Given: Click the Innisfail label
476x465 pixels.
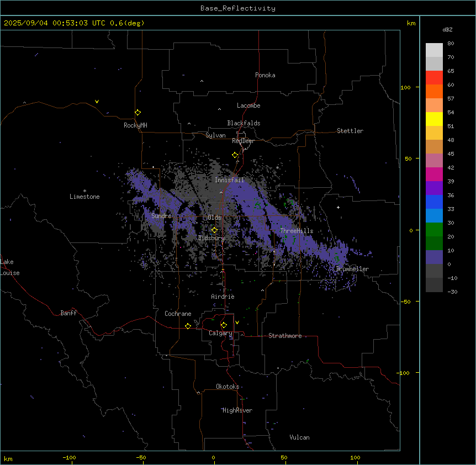Looking at the screenshot, I should click(230, 180).
